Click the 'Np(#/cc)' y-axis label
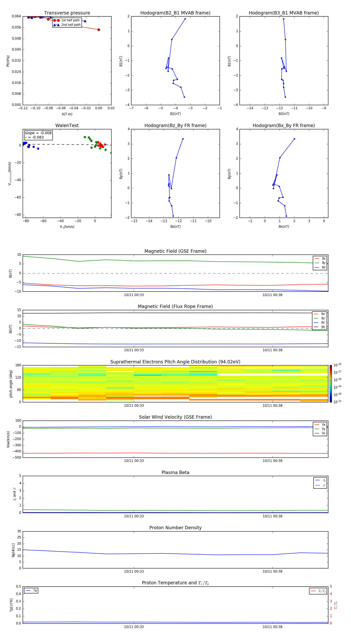The width and height of the screenshot is (351, 644). (x=13, y=550)
